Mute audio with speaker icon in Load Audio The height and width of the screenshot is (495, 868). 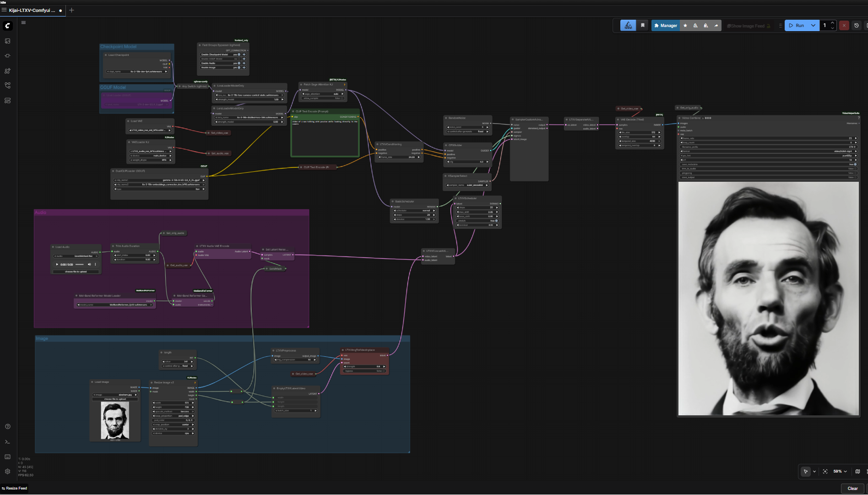tap(89, 265)
